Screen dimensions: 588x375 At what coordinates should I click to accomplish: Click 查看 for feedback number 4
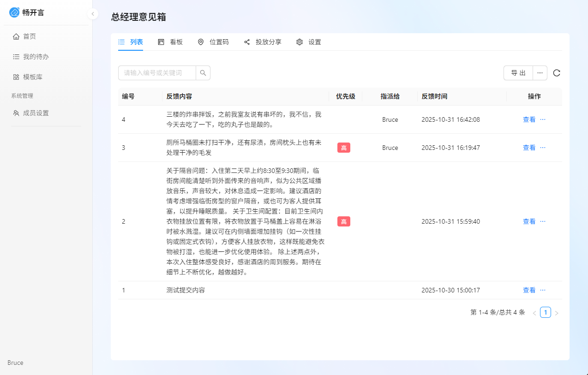[529, 119]
